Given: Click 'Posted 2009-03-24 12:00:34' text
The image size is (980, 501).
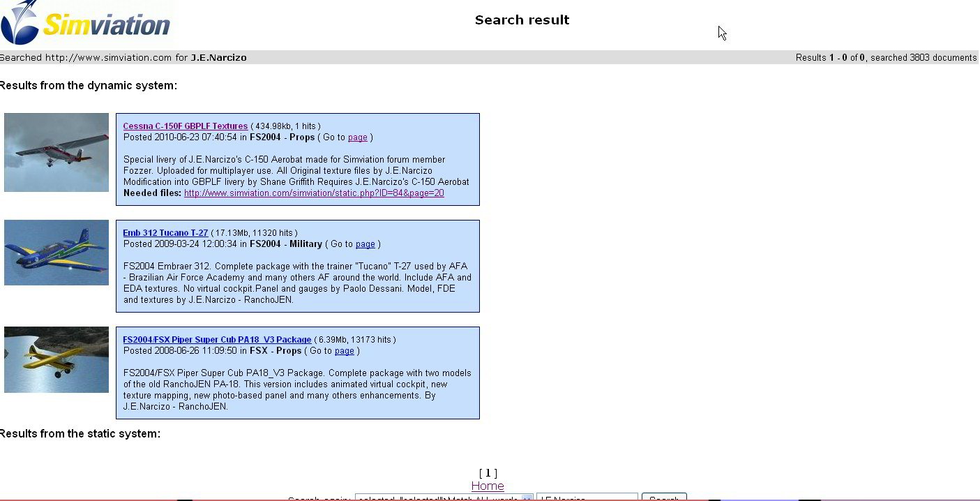Looking at the screenshot, I should click(180, 244).
